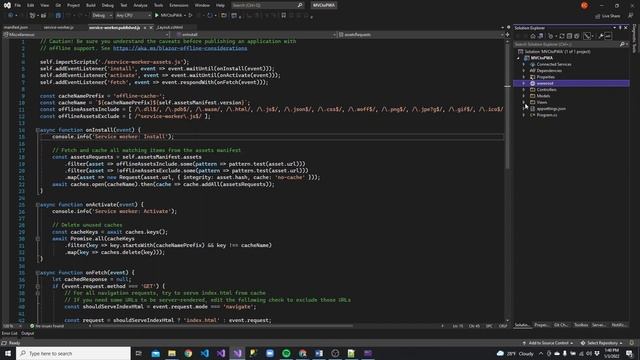Image resolution: width=640 pixels, height=360 pixels.
Task: Collapse the onInstall function region
Action: coord(38,130)
